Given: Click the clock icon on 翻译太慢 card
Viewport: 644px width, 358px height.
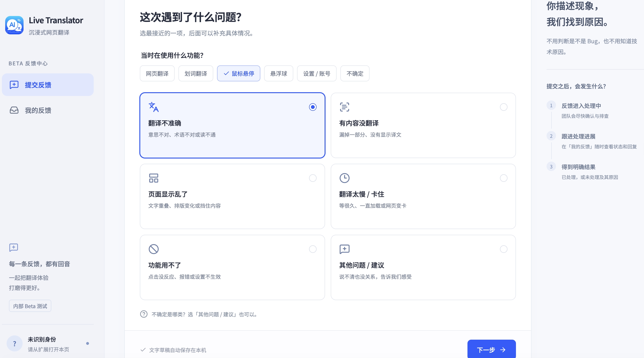Looking at the screenshot, I should [x=344, y=178].
